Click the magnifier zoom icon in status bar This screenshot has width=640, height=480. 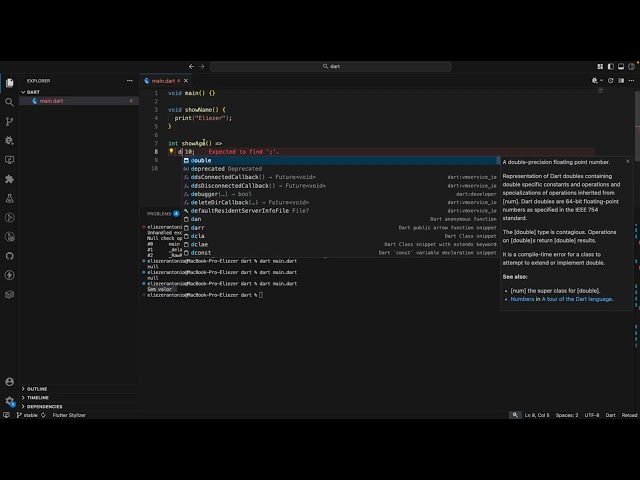pyautogui.click(x=515, y=415)
